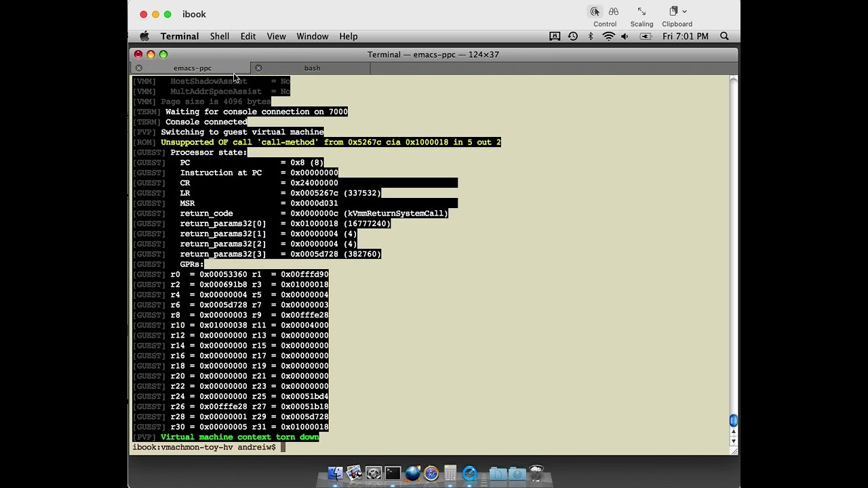Close the emacs-ppc tab
This screenshot has height=488, width=868.
click(x=138, y=68)
